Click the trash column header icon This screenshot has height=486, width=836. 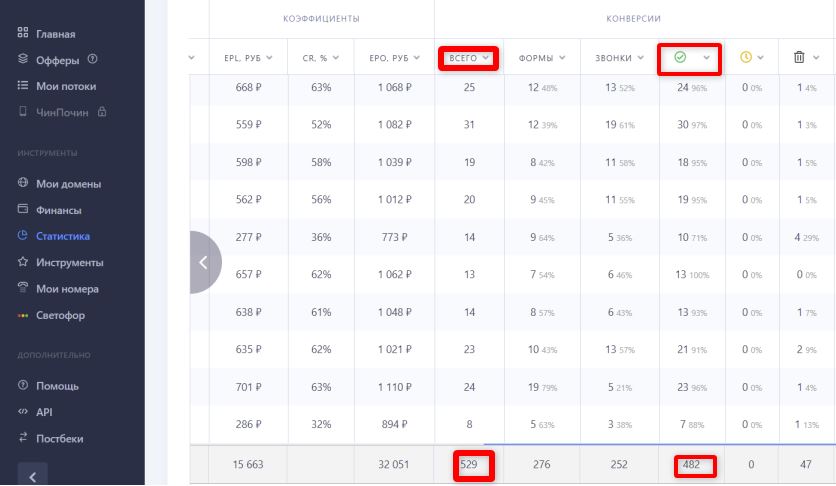pos(799,58)
